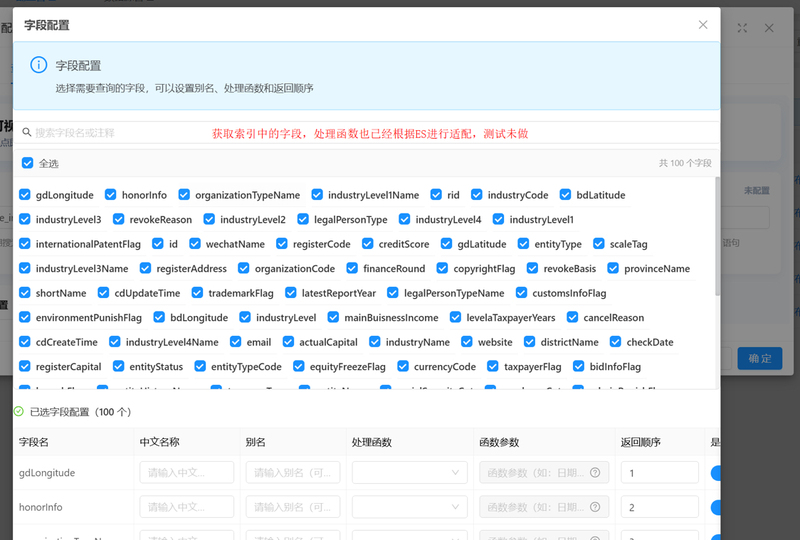
Task: Click the 返回顺序 number box for gdLongitude
Action: pyautogui.click(x=658, y=473)
